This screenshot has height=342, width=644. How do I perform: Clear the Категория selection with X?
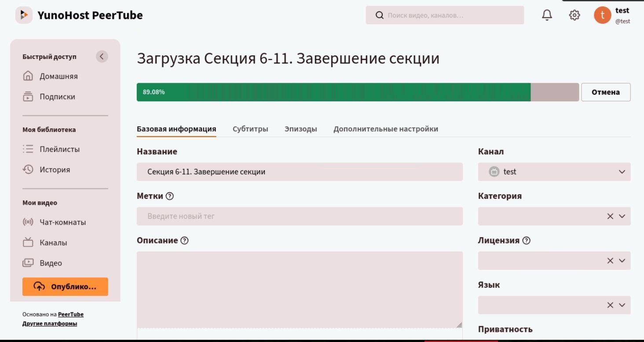610,216
